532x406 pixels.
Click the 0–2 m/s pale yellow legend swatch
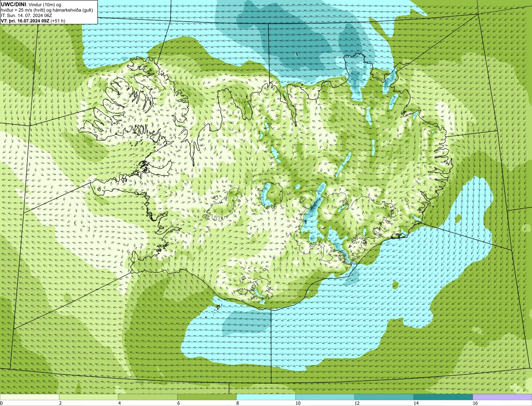[x=30, y=397]
